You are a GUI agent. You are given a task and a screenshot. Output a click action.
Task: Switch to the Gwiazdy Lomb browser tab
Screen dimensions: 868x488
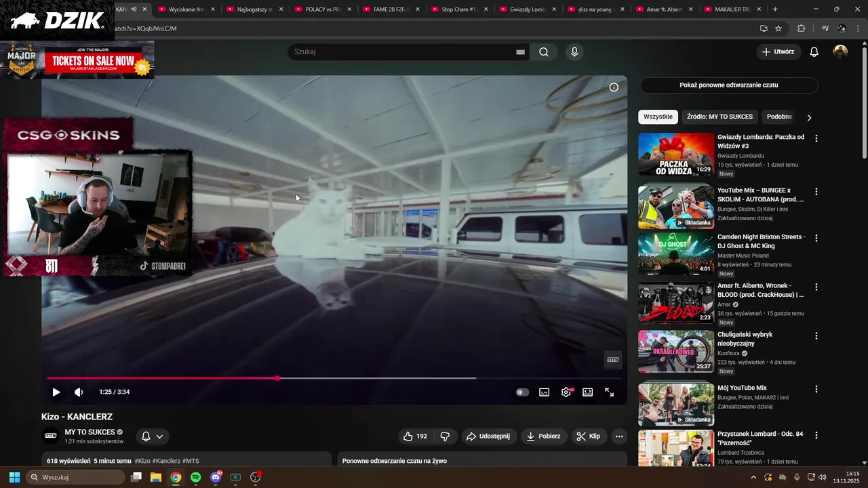coord(528,9)
